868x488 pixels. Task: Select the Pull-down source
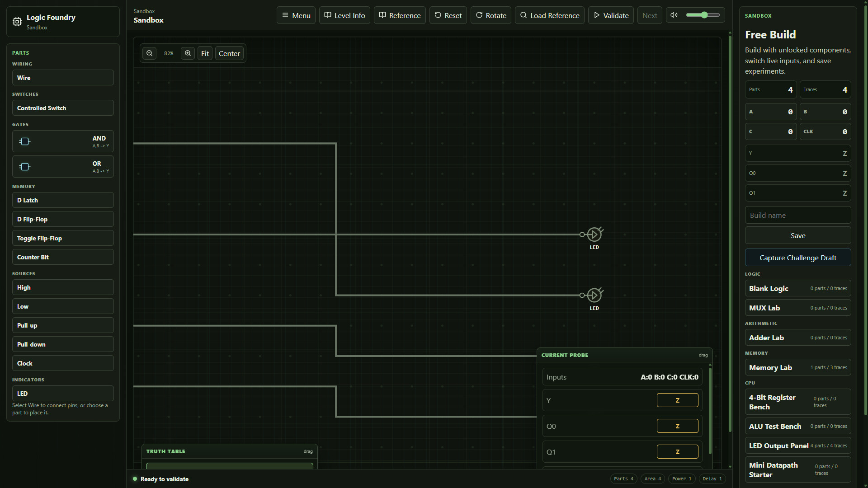pyautogui.click(x=63, y=344)
